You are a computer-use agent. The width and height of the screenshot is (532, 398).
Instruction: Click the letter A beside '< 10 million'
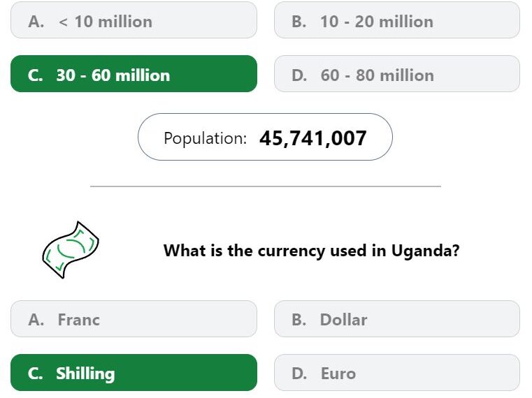point(36,22)
